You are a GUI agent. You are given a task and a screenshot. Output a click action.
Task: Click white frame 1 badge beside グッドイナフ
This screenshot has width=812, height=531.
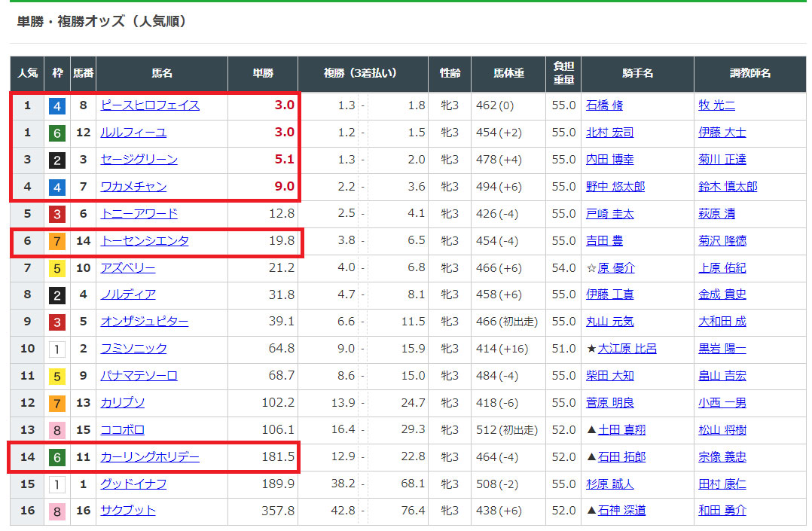click(57, 484)
